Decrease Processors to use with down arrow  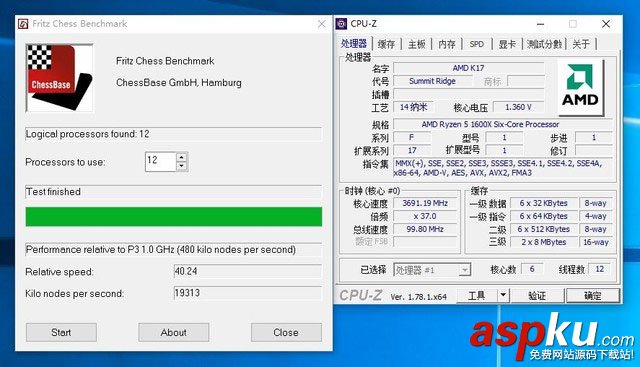coord(182,166)
